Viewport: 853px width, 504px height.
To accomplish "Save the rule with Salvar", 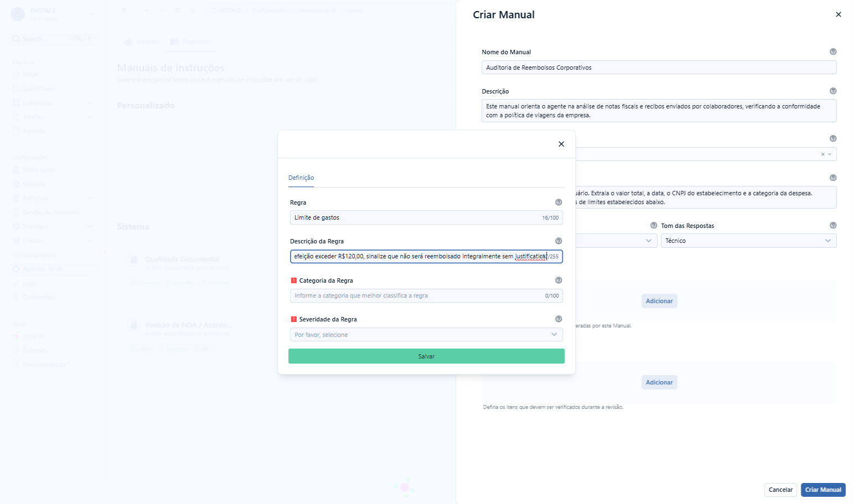I will click(x=426, y=356).
